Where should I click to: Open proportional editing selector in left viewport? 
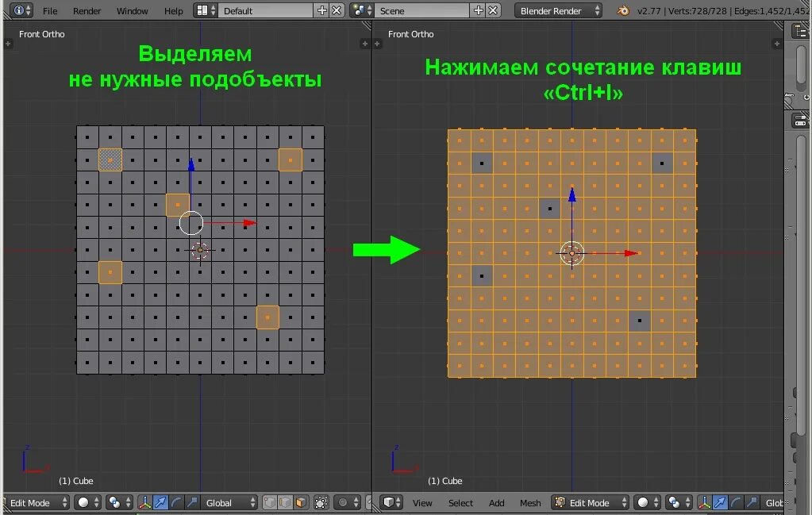[x=347, y=502]
